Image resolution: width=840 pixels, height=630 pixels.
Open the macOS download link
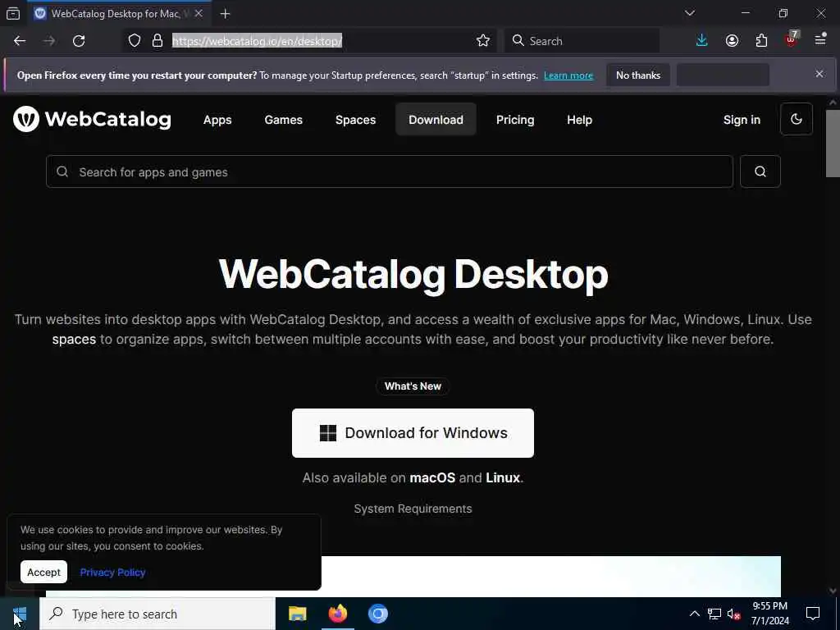[x=432, y=478]
